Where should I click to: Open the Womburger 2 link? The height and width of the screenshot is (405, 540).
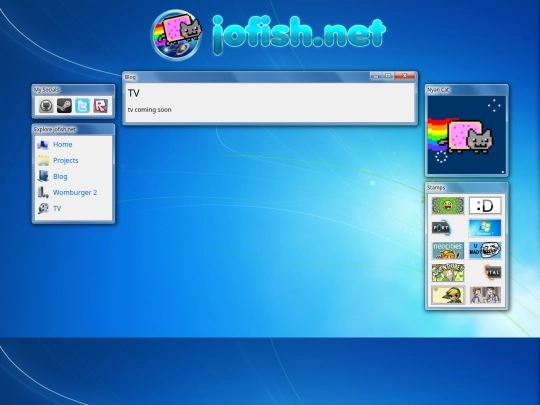[75, 193]
